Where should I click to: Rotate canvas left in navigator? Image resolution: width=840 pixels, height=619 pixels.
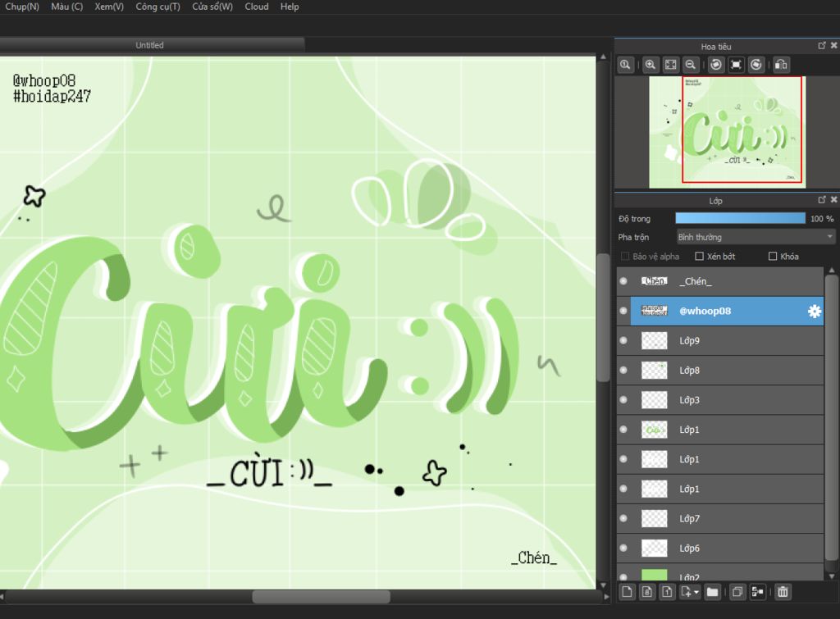(x=715, y=65)
